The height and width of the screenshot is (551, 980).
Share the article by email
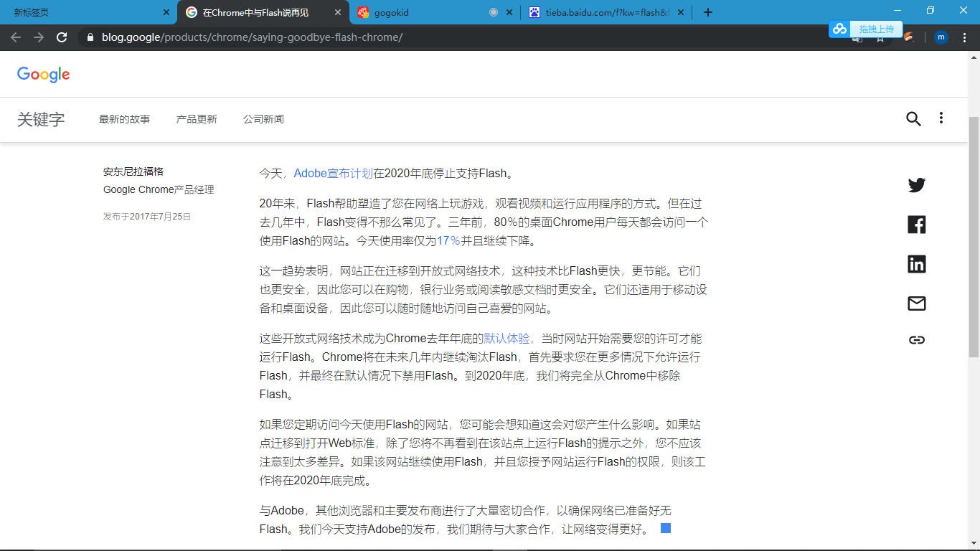tap(917, 303)
